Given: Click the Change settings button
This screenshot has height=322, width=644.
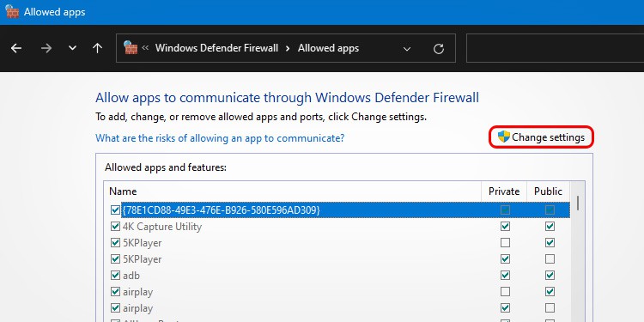Looking at the screenshot, I should click(x=541, y=137).
